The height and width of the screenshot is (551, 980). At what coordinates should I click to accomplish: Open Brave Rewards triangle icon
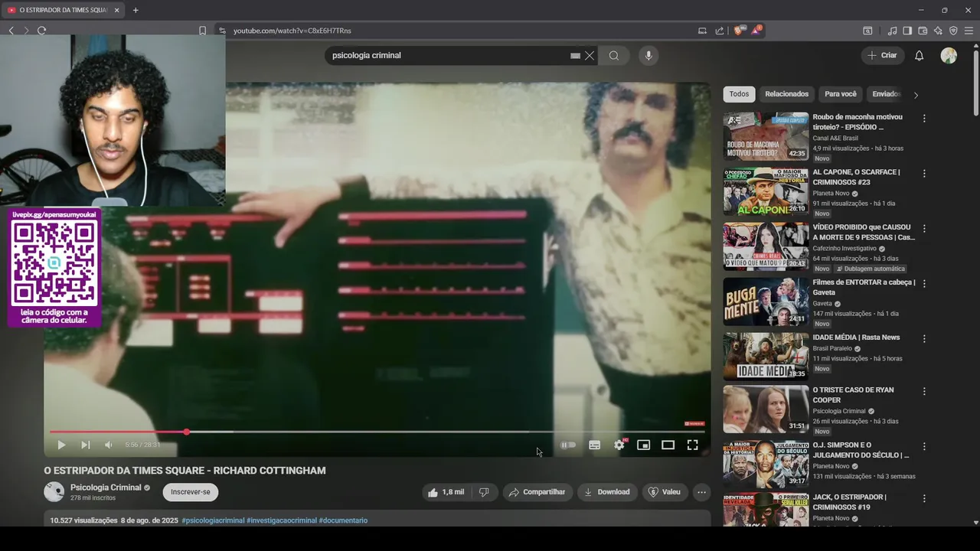756,31
